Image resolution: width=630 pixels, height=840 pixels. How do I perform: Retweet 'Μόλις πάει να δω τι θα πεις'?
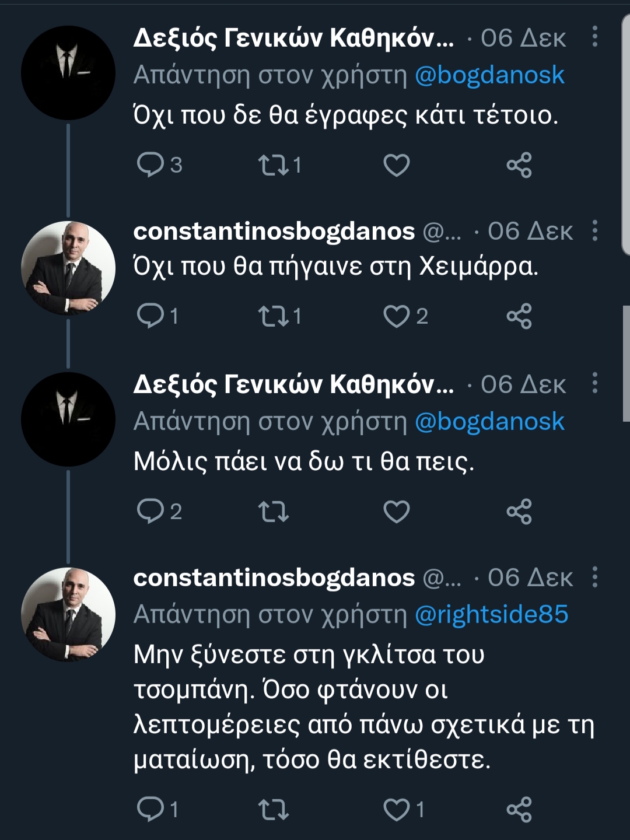(x=273, y=512)
